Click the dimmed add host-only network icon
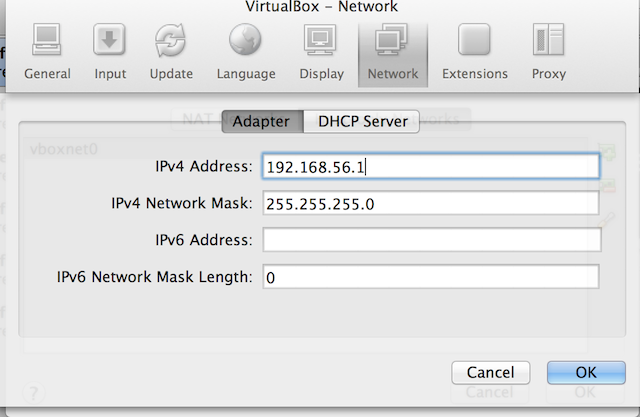 click(607, 152)
